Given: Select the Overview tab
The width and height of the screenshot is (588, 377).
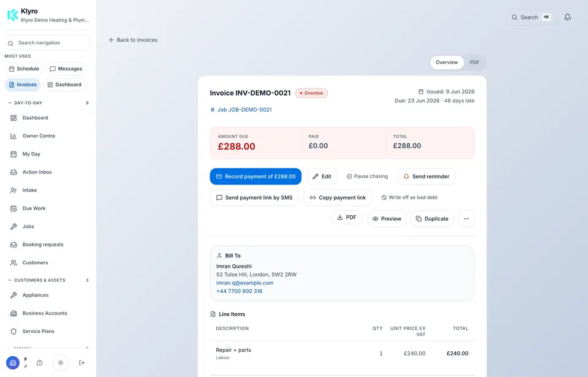Looking at the screenshot, I should 447,63.
